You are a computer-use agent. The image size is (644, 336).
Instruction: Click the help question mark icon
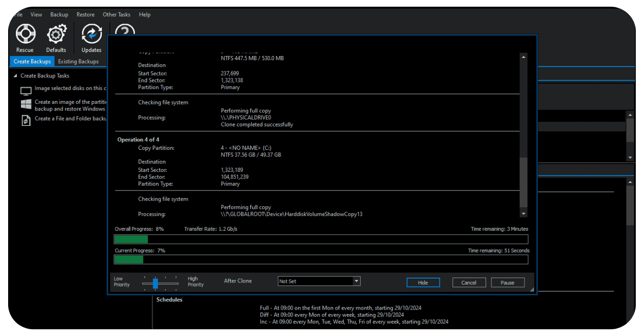coord(124,31)
